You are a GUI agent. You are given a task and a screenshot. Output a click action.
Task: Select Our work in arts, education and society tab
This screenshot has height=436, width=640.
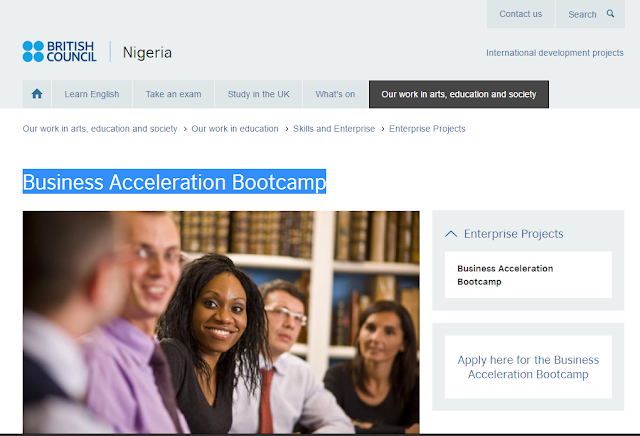tap(459, 94)
